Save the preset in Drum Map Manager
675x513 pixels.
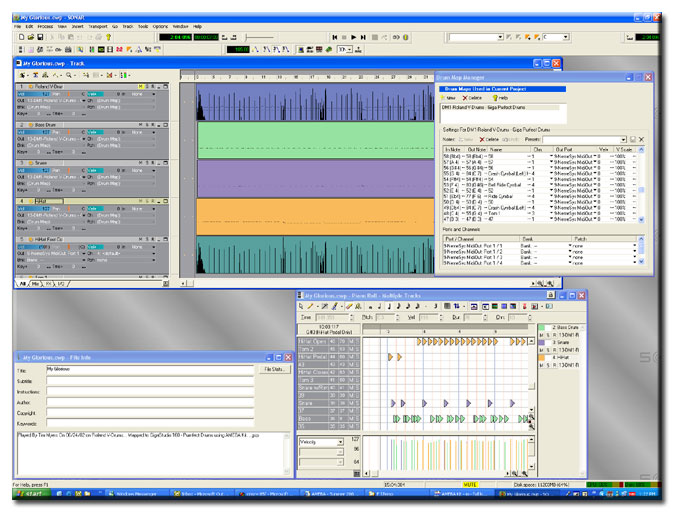[633, 139]
